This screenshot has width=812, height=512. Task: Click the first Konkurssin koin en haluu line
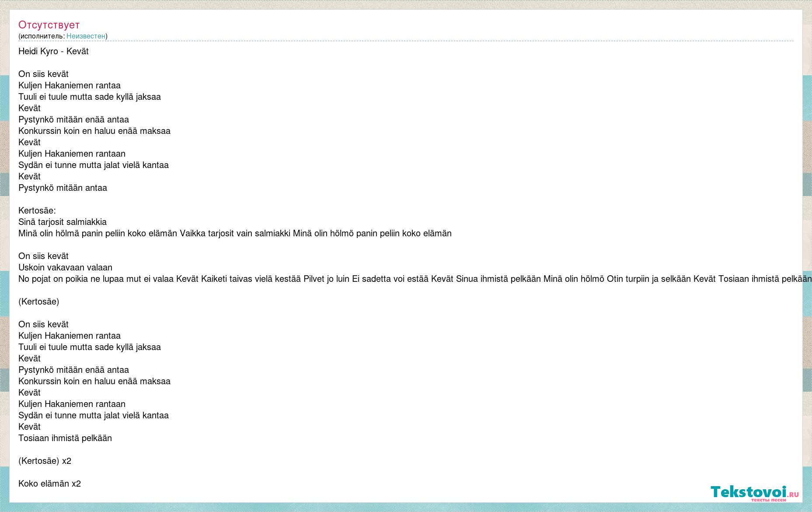tap(94, 131)
